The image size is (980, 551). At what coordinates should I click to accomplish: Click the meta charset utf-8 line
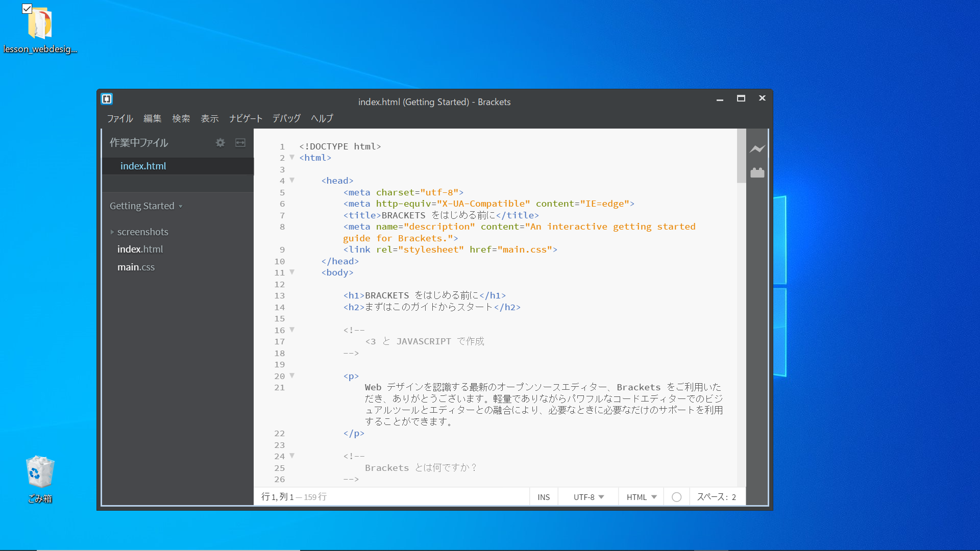[403, 192]
